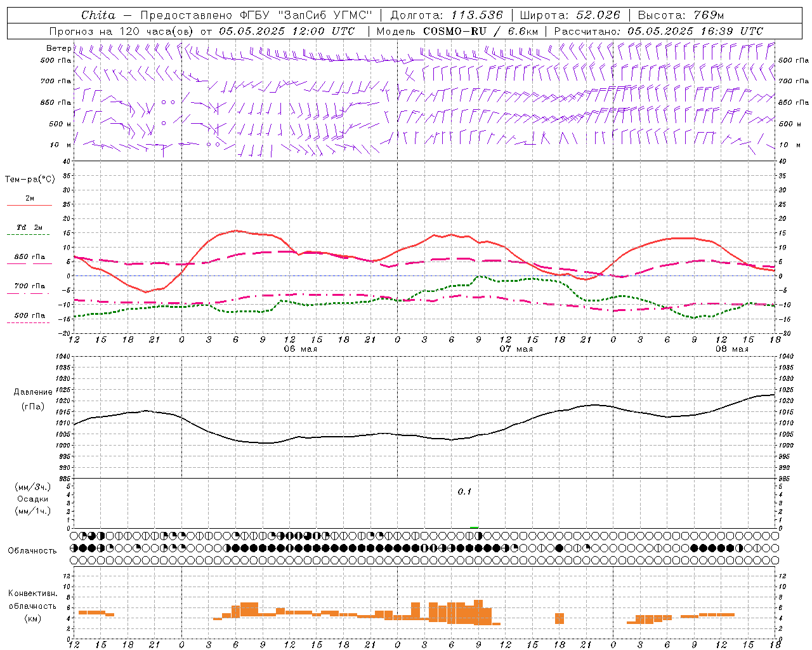The height and width of the screenshot is (650, 812).
Task: Click the latitude value 52.026
Action: pyautogui.click(x=598, y=15)
